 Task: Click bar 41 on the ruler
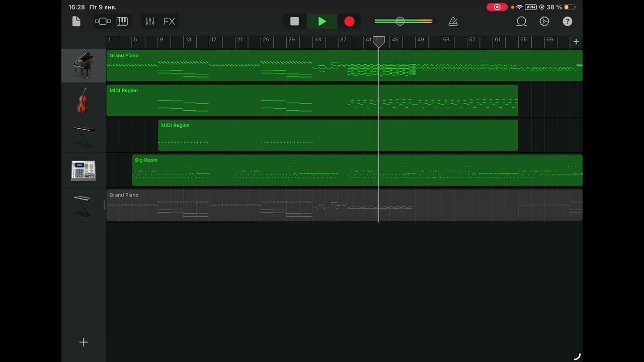click(x=368, y=40)
